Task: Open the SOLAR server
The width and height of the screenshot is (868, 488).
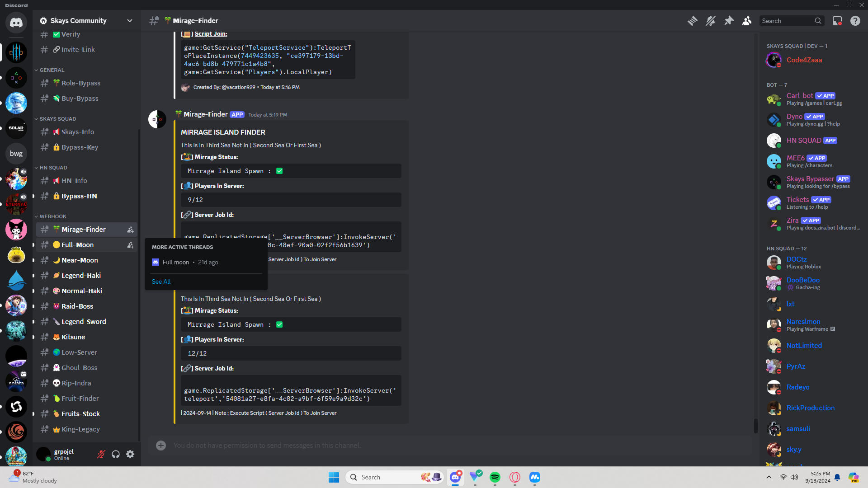Action: [x=16, y=128]
